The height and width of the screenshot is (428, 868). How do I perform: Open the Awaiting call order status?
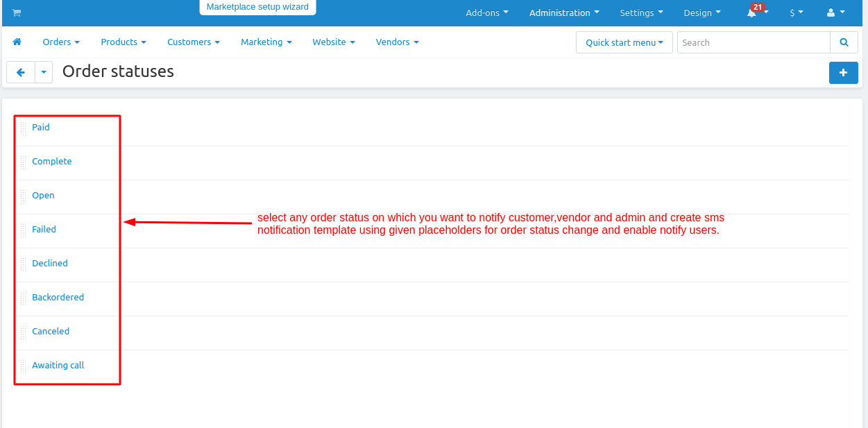(x=58, y=366)
